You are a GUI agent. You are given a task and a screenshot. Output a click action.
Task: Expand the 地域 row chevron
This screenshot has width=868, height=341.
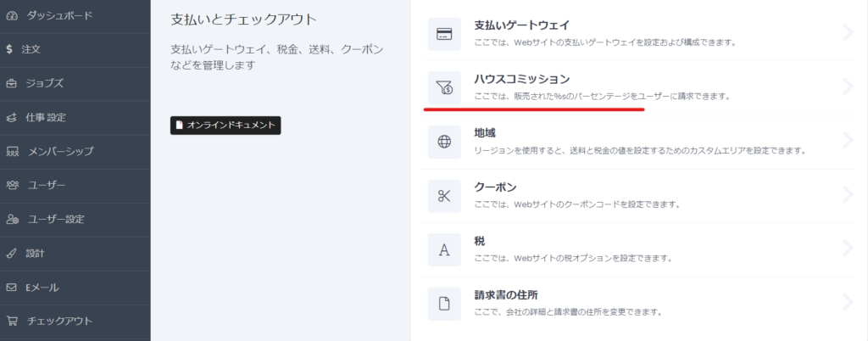[849, 141]
